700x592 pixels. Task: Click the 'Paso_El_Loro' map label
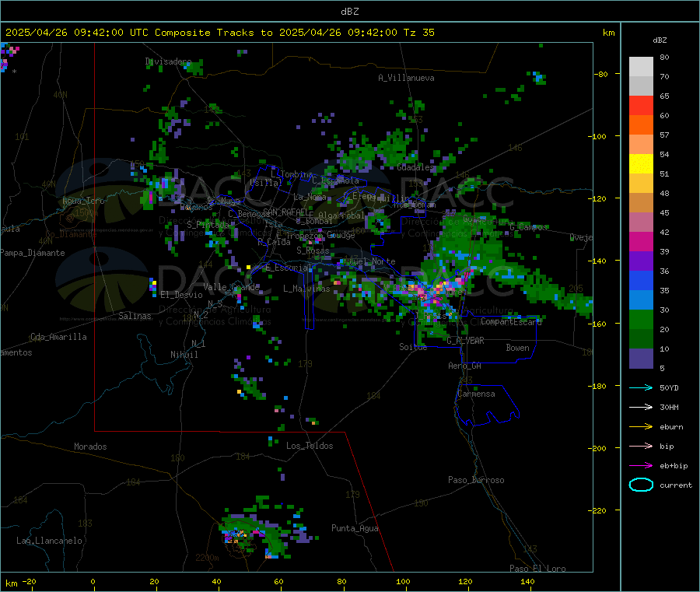point(537,569)
